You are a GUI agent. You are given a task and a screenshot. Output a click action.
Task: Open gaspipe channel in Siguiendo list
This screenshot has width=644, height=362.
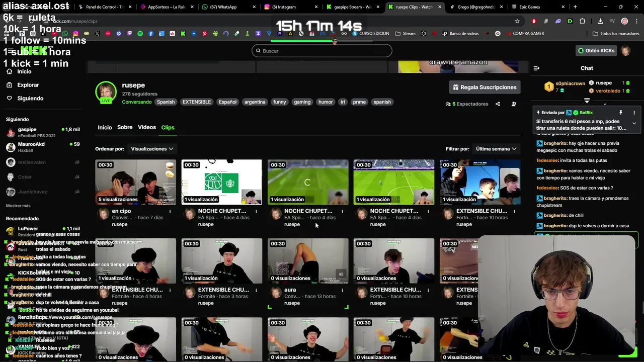(43, 133)
